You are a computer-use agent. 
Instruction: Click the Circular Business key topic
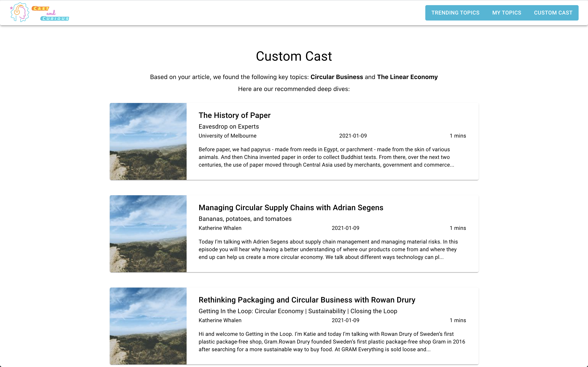336,77
